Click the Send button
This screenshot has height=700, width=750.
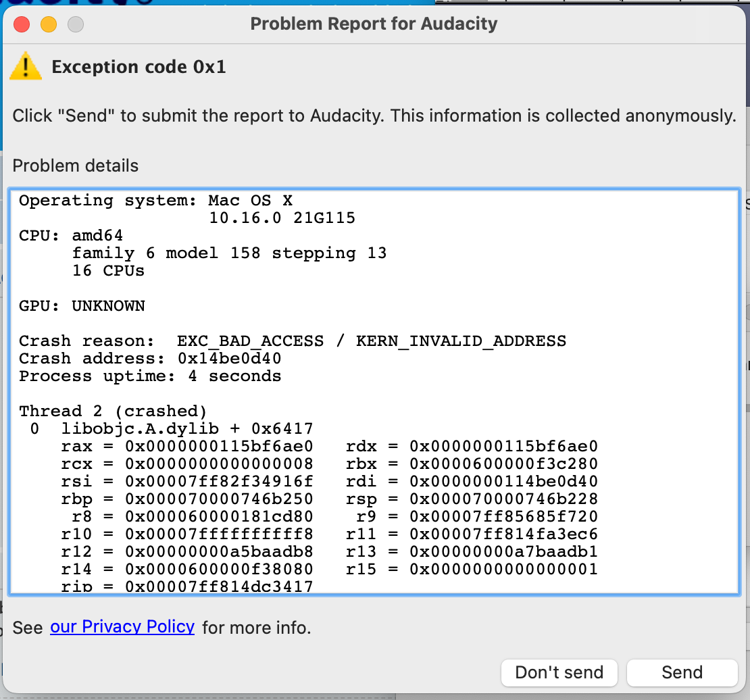tap(682, 672)
